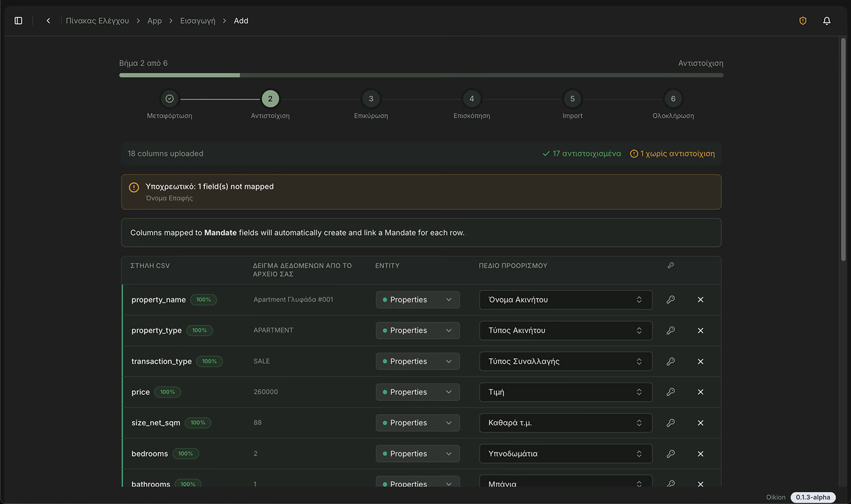851x504 pixels.
Task: Open Entity dropdown for price
Action: click(x=418, y=392)
